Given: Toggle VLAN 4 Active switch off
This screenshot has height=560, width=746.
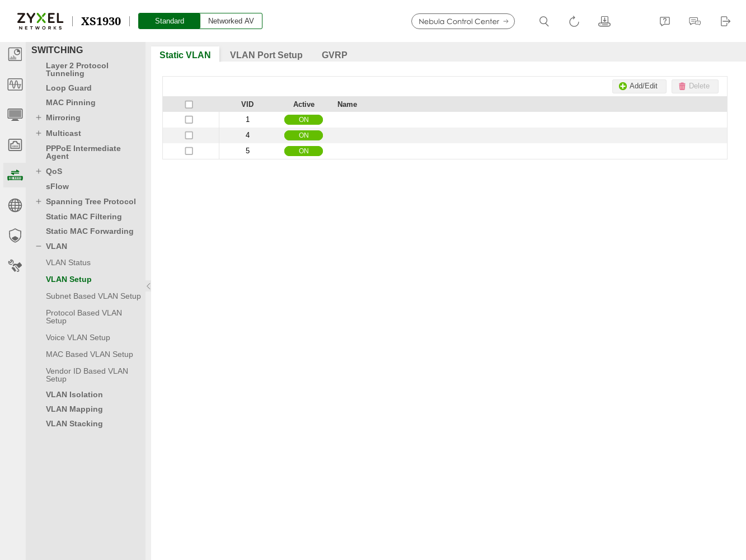Looking at the screenshot, I should point(303,135).
